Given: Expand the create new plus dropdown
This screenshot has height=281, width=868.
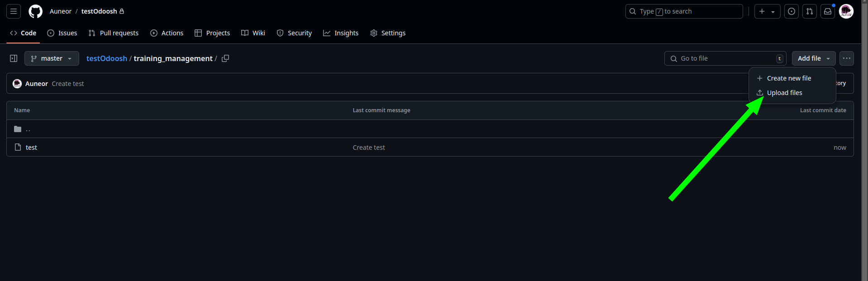Looking at the screenshot, I should click(x=767, y=11).
